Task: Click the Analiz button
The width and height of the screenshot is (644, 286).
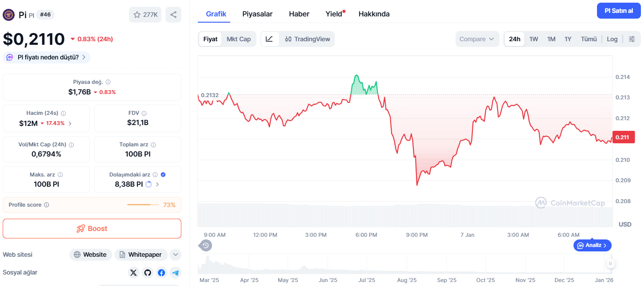Action: [593, 245]
